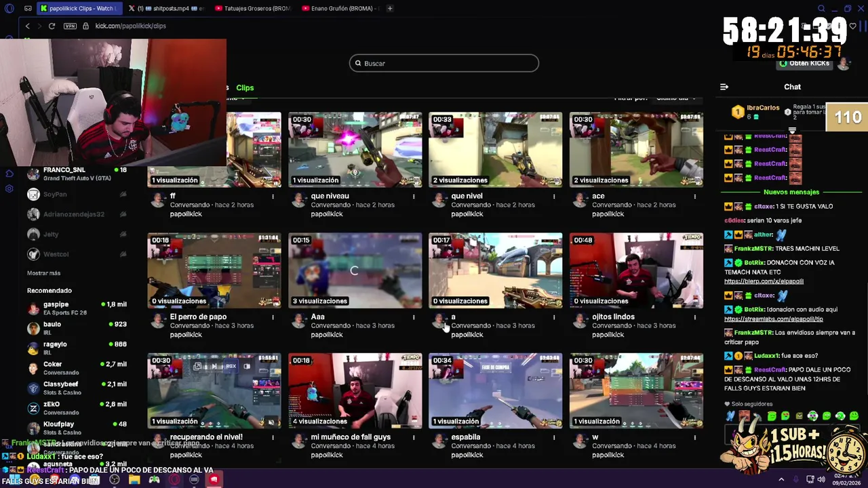Open options for "mi muñeco de fall guys"
This screenshot has width=868, height=488.
(x=414, y=438)
